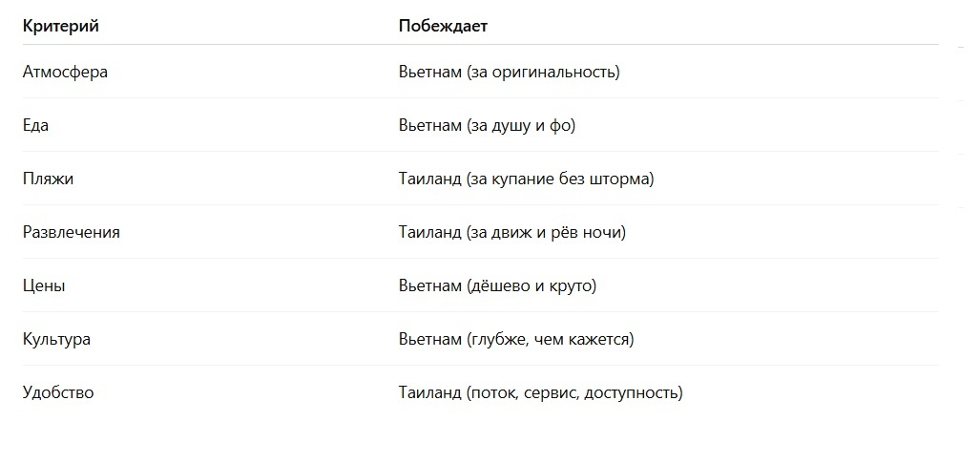Screen dimensions: 980x464
Task: Click Вьетнам (за оригинальность) cell
Action: [x=510, y=72]
